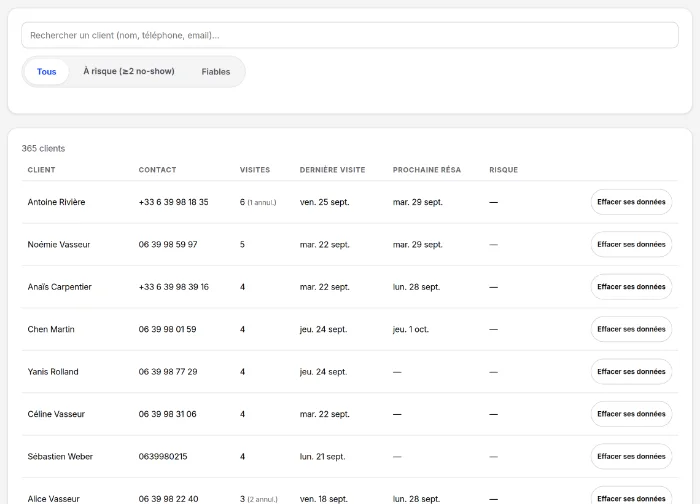Erase data for Alice Vasseur
Image resolution: width=700 pixels, height=504 pixels.
pos(631,496)
